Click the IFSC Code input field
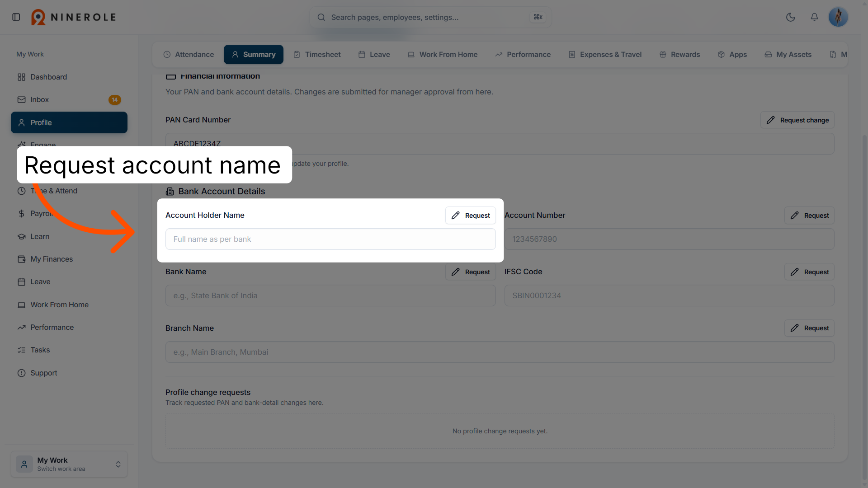The height and width of the screenshot is (488, 868). point(669,296)
